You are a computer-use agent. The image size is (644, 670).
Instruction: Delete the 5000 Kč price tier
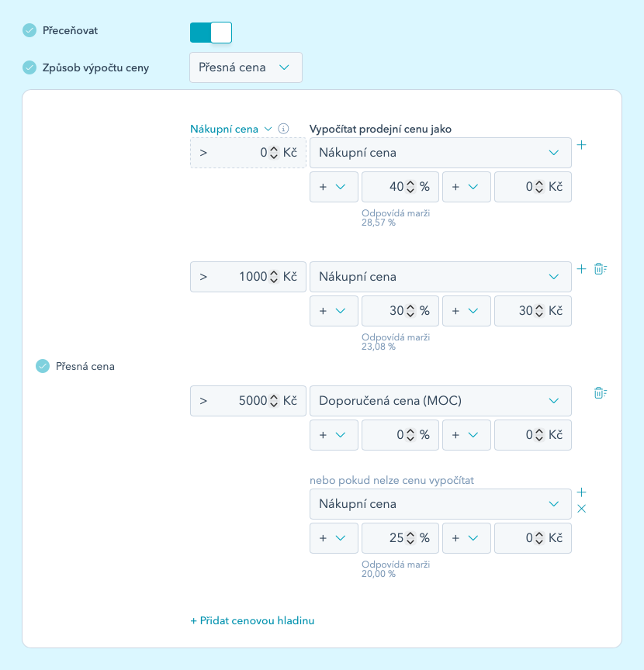click(x=601, y=392)
